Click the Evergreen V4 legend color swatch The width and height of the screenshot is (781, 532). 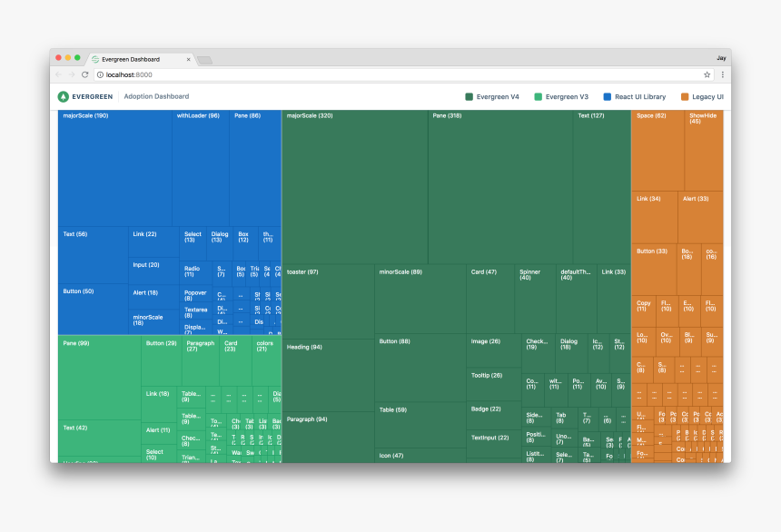pos(470,96)
